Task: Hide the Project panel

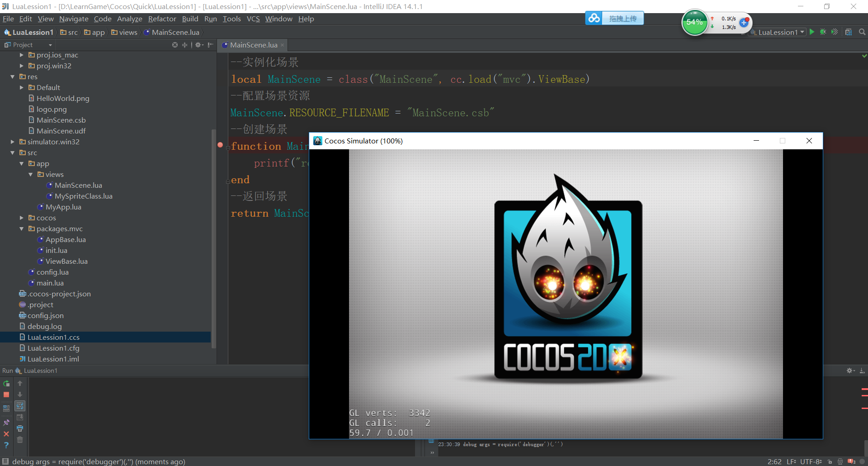Action: [x=210, y=45]
